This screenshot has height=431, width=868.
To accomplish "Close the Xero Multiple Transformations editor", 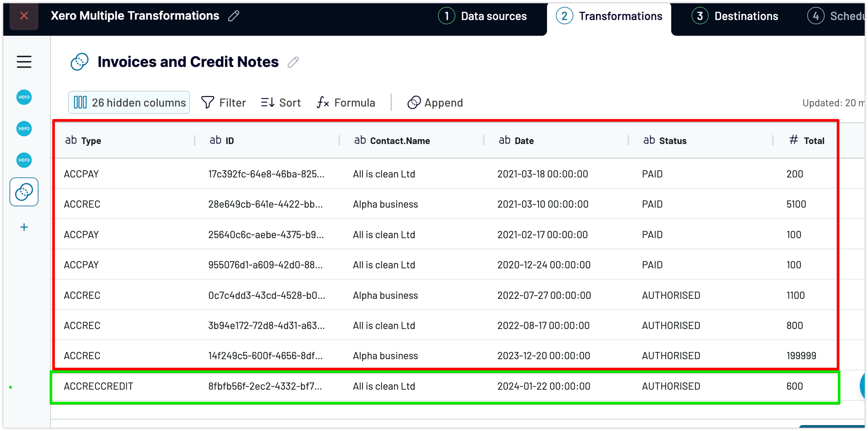I will coord(24,16).
